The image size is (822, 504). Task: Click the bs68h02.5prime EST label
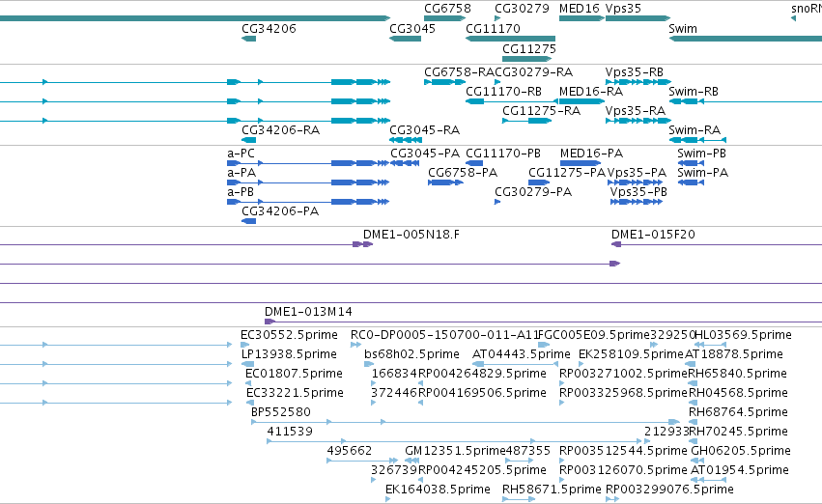point(411,354)
